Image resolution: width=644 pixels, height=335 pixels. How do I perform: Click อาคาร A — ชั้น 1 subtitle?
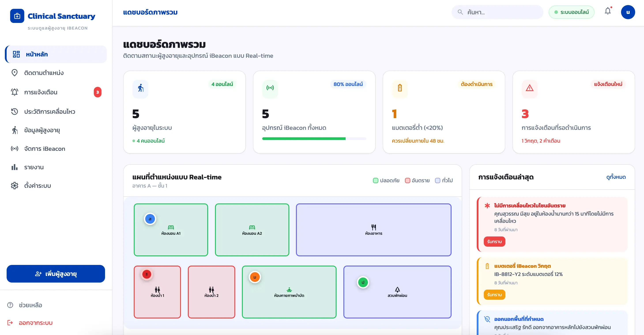tap(149, 186)
